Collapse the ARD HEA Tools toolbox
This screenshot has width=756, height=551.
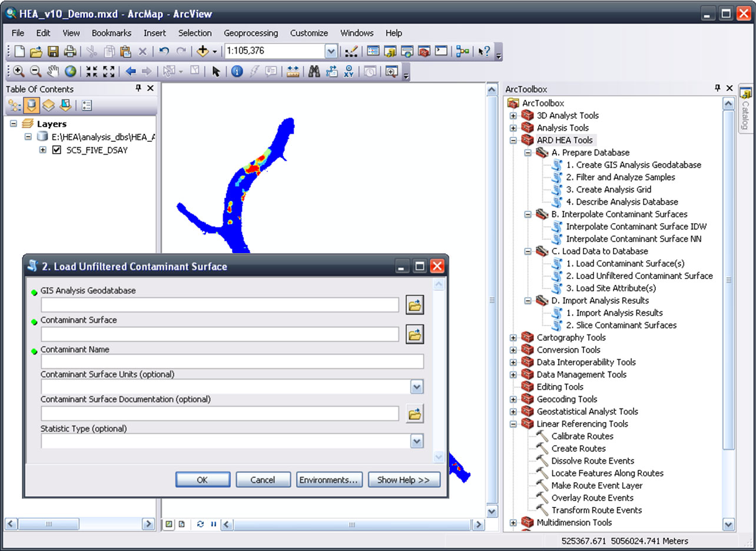click(513, 140)
